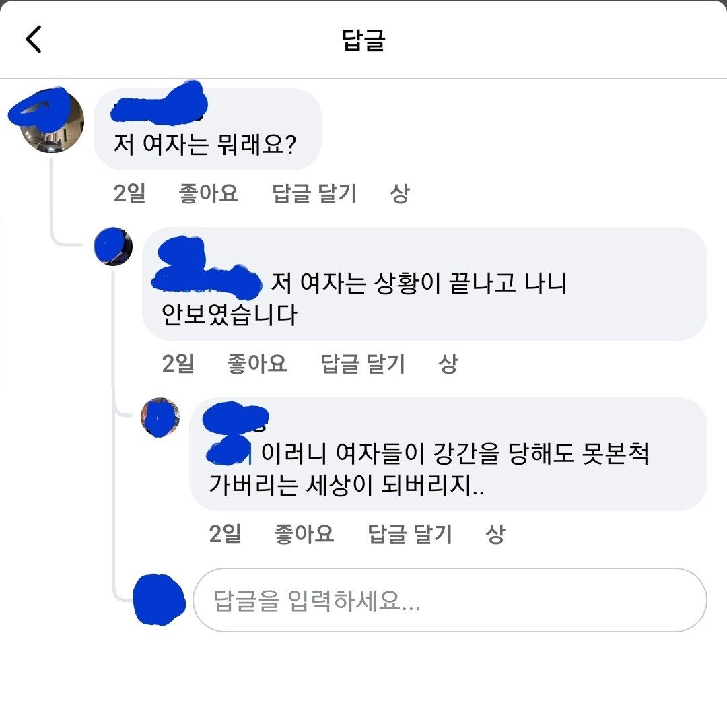Click the mentioned user tag in second comment
The image size is (727, 728).
[x=207, y=282]
